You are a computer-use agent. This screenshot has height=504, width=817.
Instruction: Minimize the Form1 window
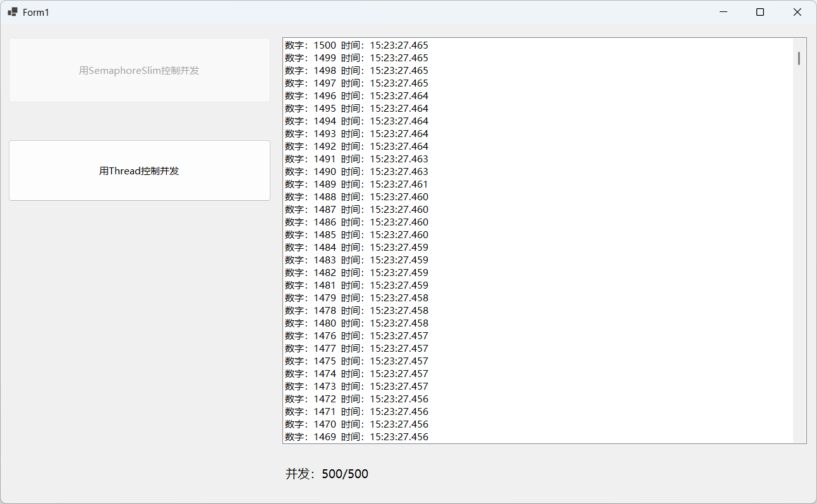point(723,12)
